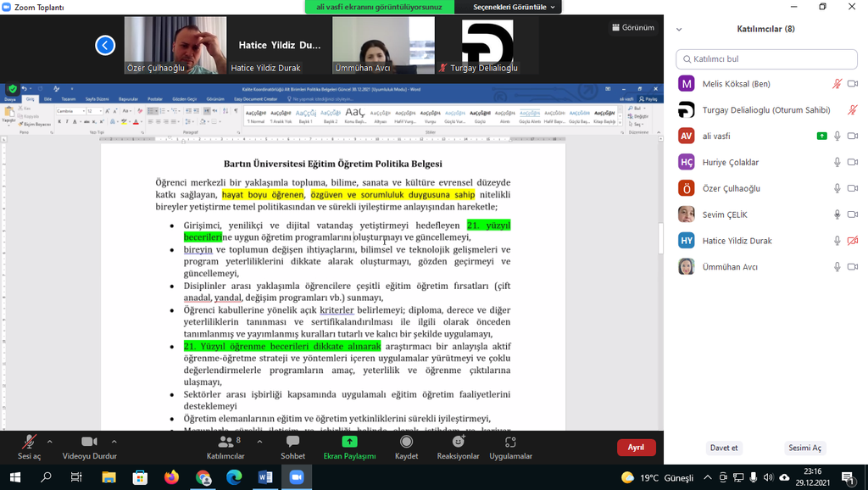
Task: Toggle the Katılımcılar participants panel
Action: click(225, 443)
